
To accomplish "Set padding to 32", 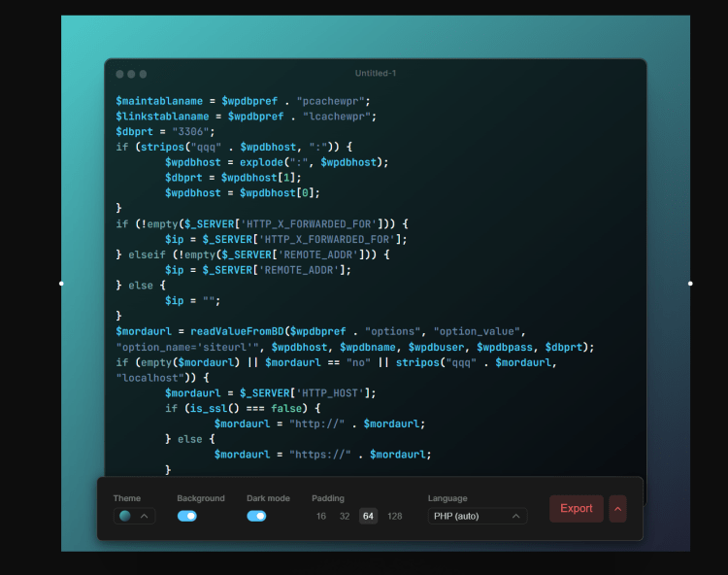I will pyautogui.click(x=345, y=516).
